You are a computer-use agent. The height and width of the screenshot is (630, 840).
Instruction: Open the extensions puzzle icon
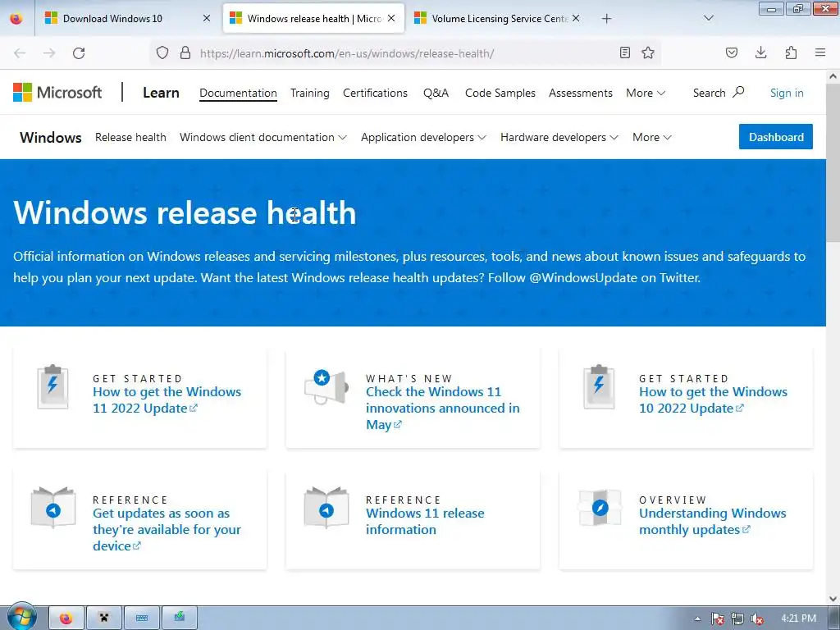[792, 52]
